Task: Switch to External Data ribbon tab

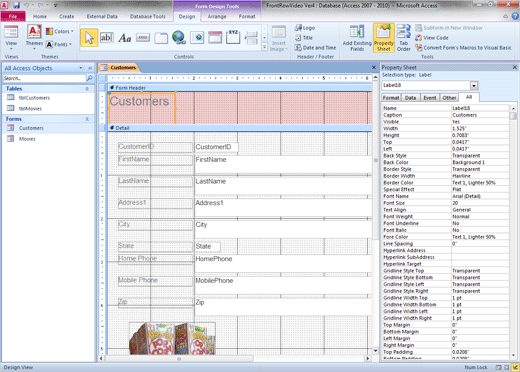Action: point(102,16)
